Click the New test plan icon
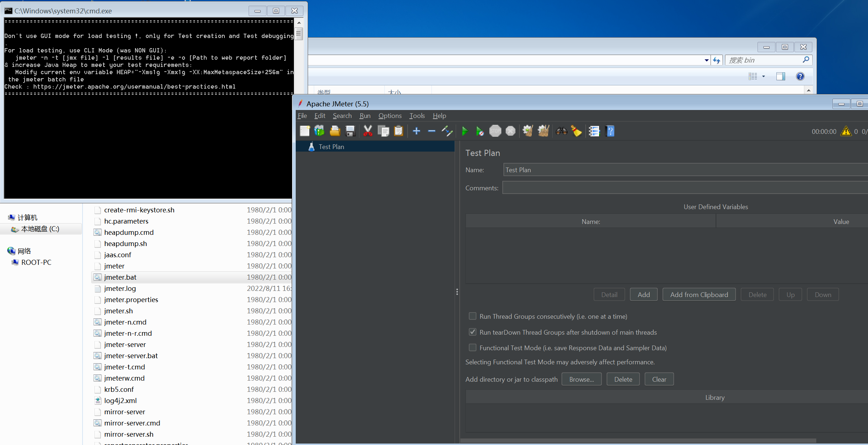This screenshot has width=868, height=445. (x=305, y=131)
